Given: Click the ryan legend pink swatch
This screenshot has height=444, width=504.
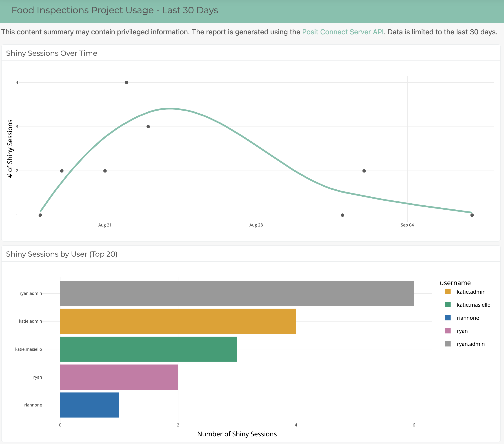Looking at the screenshot, I should (448, 331).
